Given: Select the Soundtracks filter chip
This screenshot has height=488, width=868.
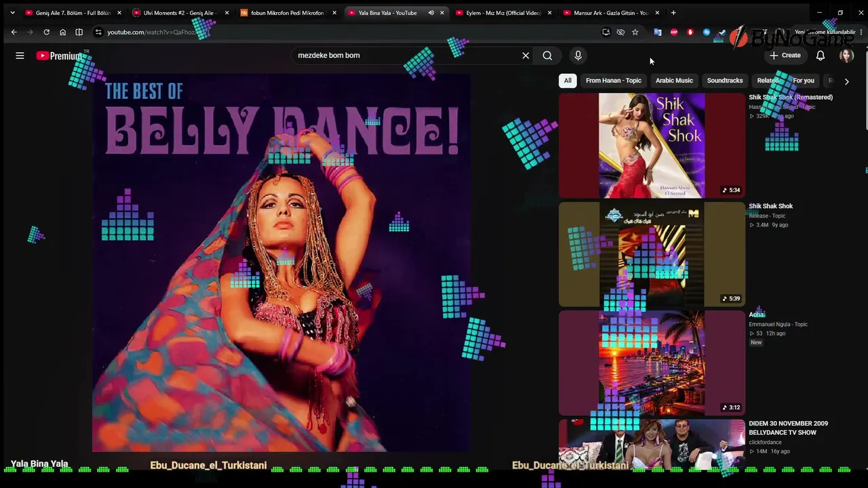Looking at the screenshot, I should tap(725, 81).
